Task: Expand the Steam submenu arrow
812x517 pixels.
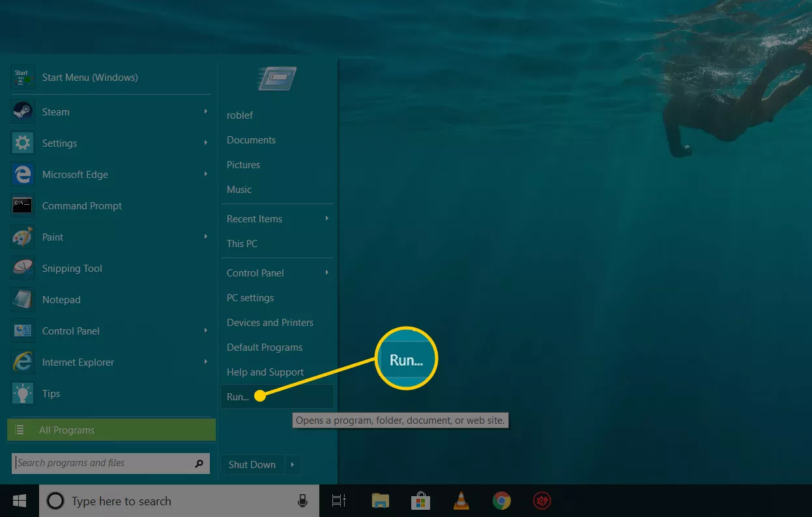Action: [206, 111]
